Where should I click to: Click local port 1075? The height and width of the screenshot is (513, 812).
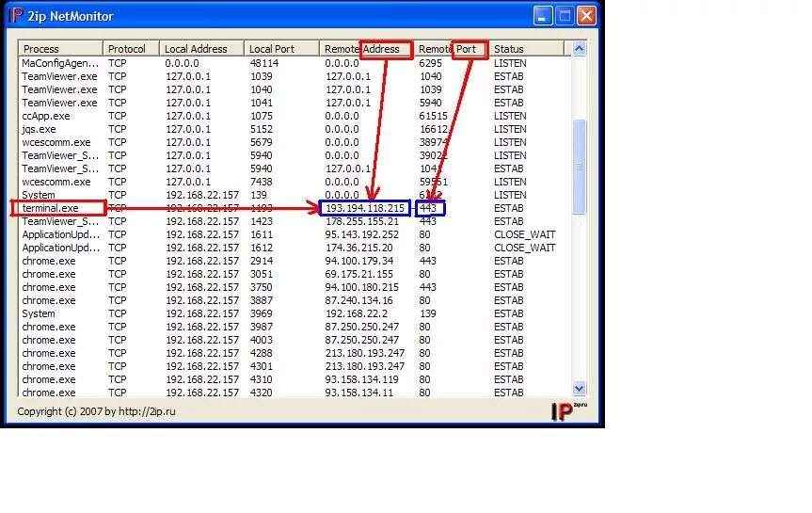point(261,116)
